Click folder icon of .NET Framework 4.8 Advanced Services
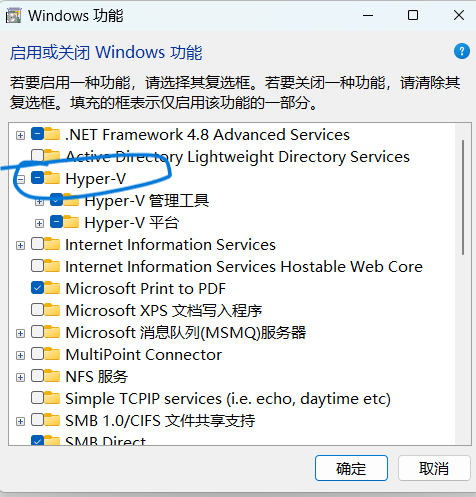This screenshot has width=476, height=497. (x=52, y=134)
